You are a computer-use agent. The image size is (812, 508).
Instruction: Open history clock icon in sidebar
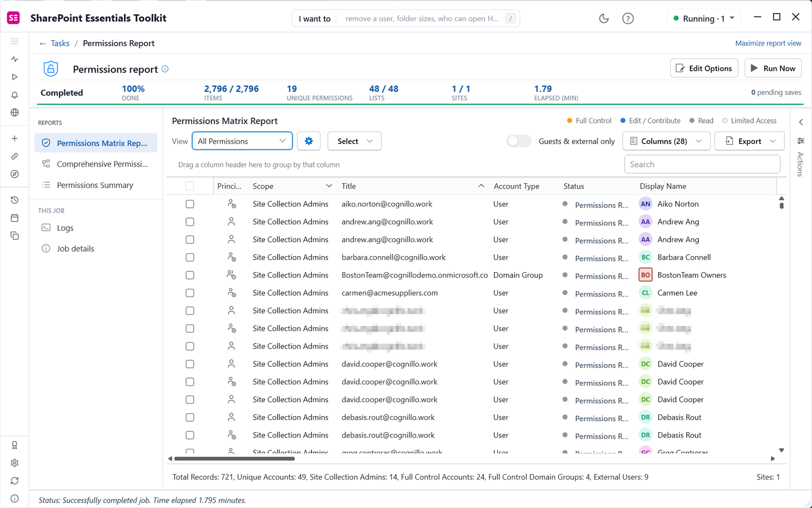click(x=15, y=200)
